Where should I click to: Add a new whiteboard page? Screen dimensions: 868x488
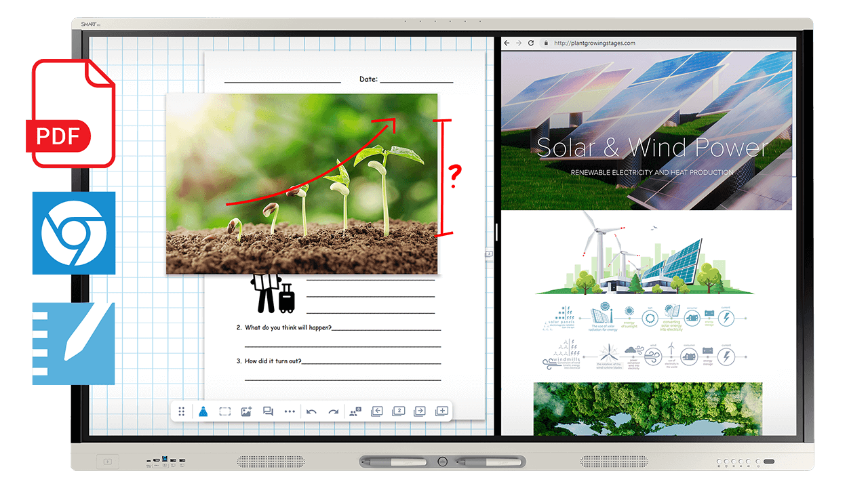pyautogui.click(x=441, y=411)
